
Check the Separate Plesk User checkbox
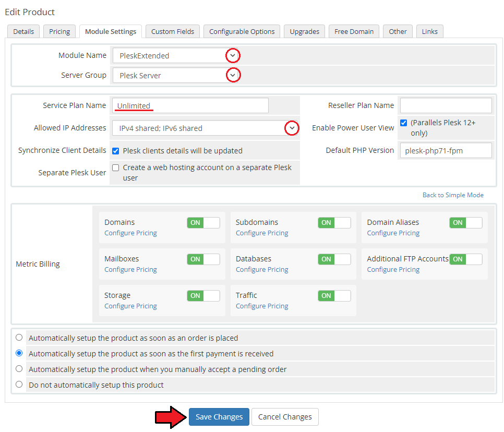pyautogui.click(x=116, y=167)
